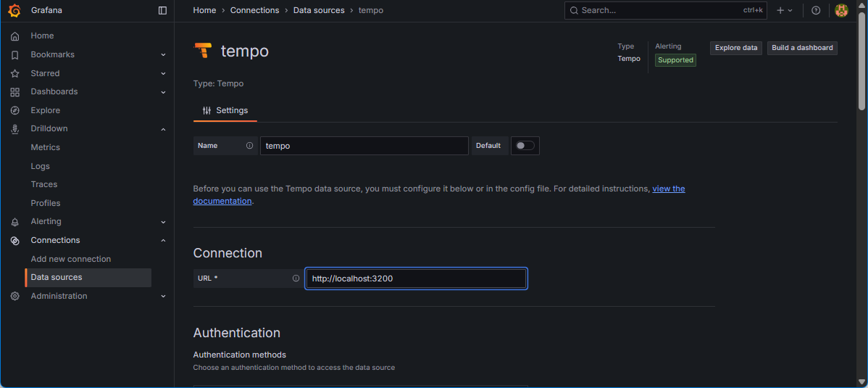Viewport: 868px width, 388px height.
Task: Click the Administration gear icon
Action: pyautogui.click(x=15, y=296)
